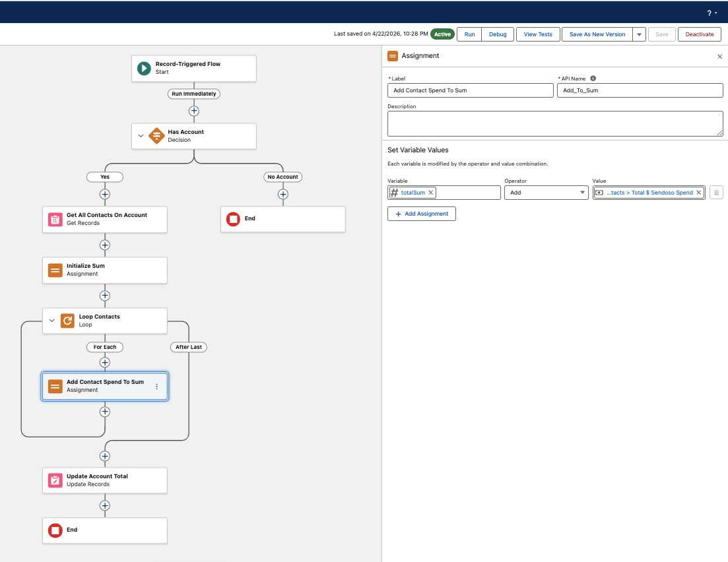Click the disabled Save button
This screenshot has width=728, height=562.
[661, 34]
